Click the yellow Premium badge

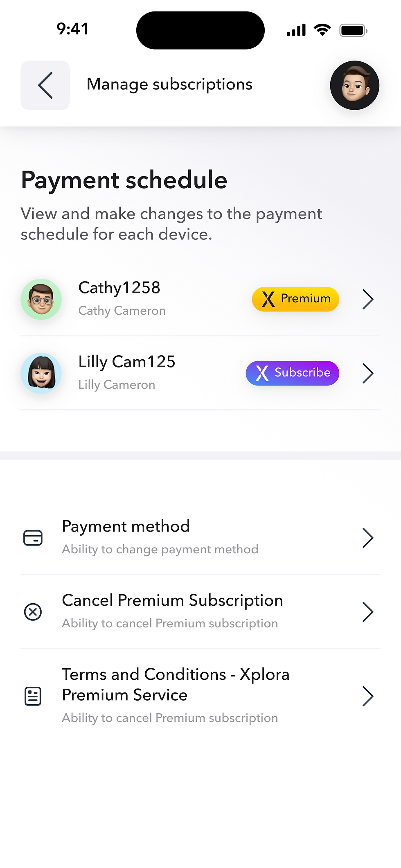295,299
